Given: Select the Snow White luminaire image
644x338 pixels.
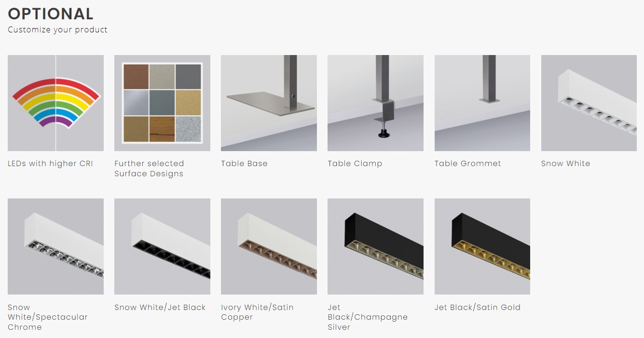Looking at the screenshot, I should [589, 103].
